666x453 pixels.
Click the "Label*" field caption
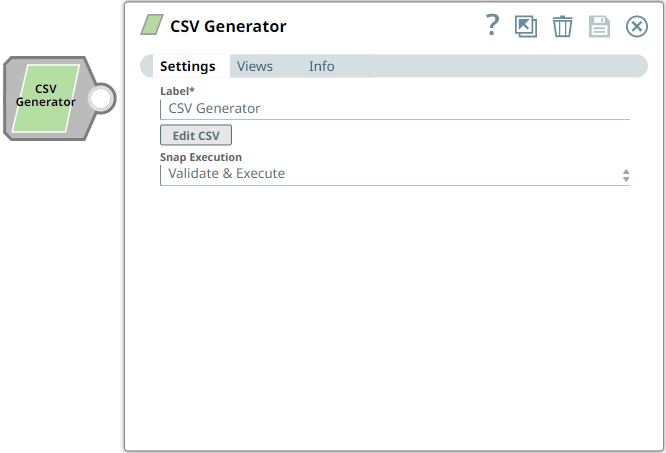[x=177, y=90]
